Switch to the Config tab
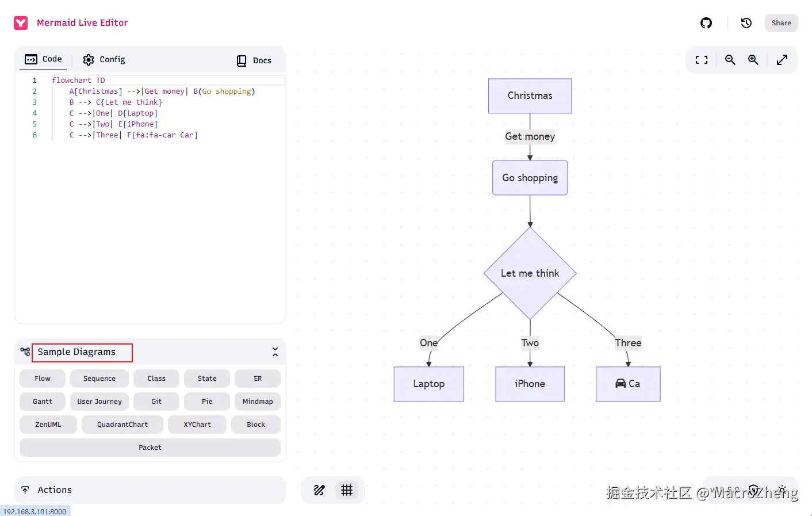Viewport: 812px width, 516px height. (x=104, y=60)
